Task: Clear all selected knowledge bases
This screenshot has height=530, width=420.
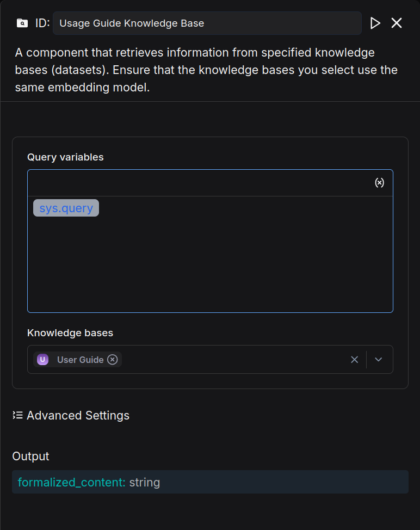Action: click(354, 360)
